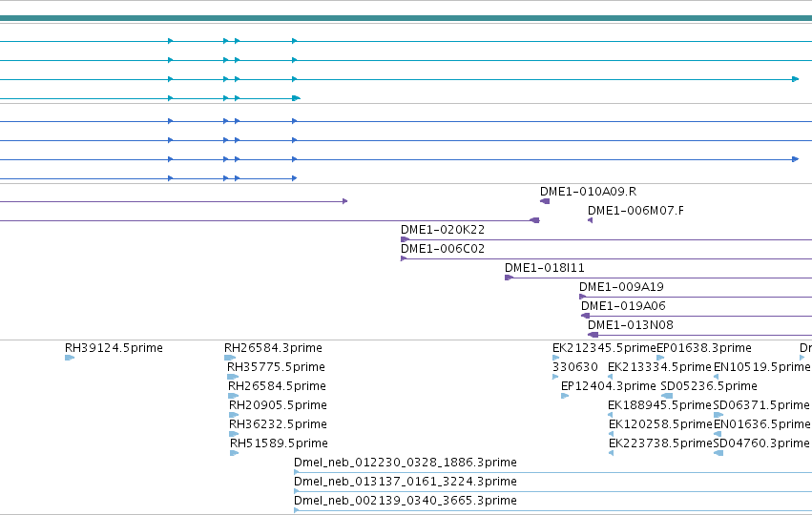Click the arrow glyph under RH35775.5prime
The image size is (812, 515).
click(x=233, y=377)
